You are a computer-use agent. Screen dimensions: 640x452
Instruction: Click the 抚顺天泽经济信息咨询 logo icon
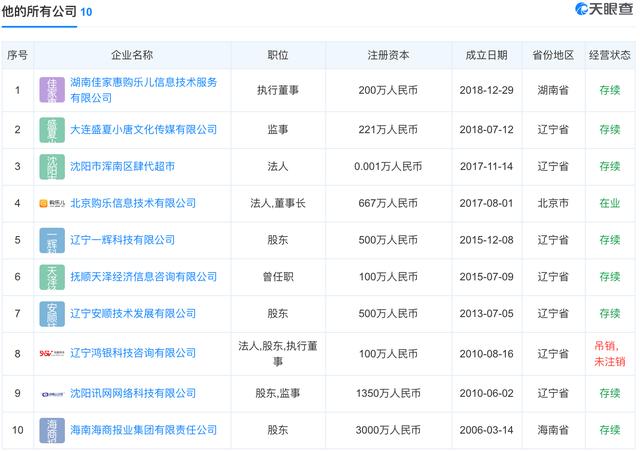(x=51, y=277)
